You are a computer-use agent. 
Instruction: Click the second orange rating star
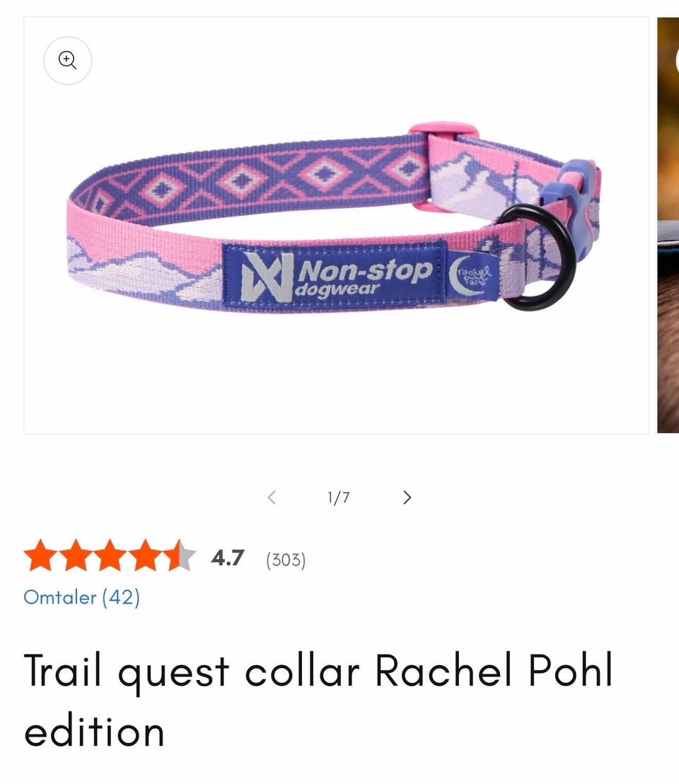tap(76, 555)
